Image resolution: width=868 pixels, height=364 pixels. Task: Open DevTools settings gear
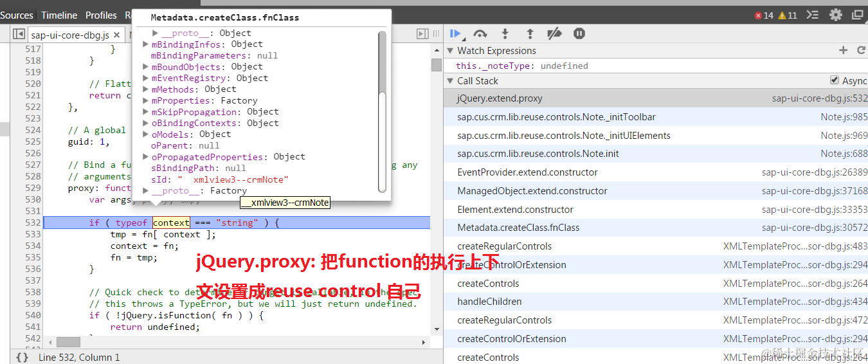(836, 15)
